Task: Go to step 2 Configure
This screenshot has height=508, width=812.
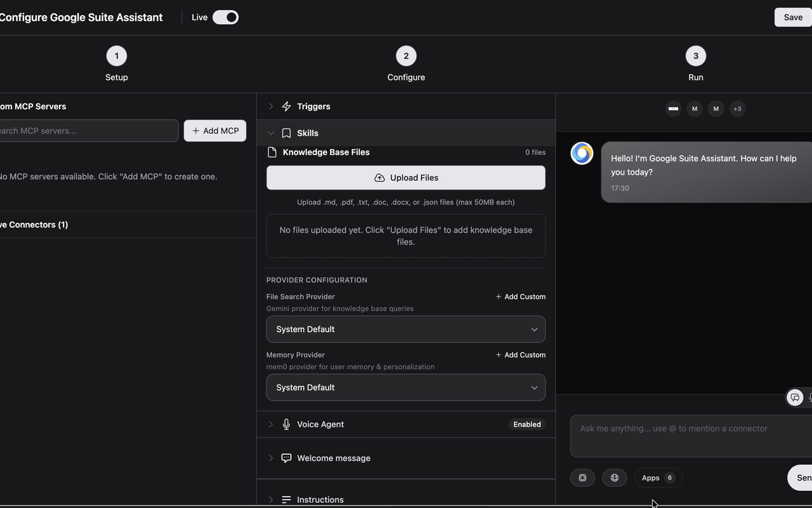Action: 406,64
